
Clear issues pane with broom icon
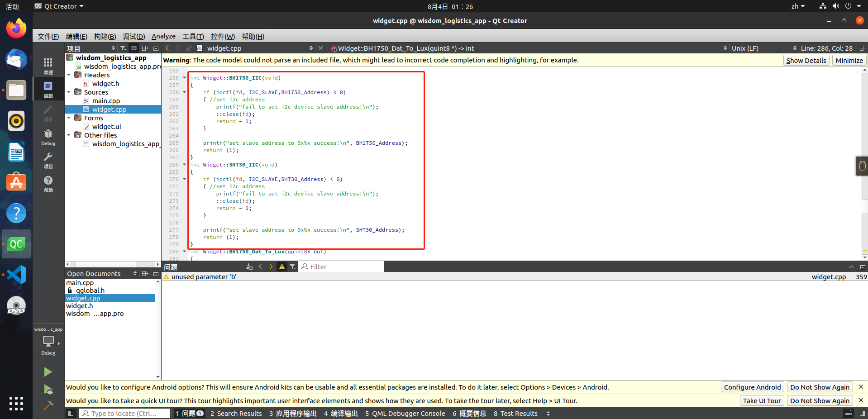pos(249,267)
